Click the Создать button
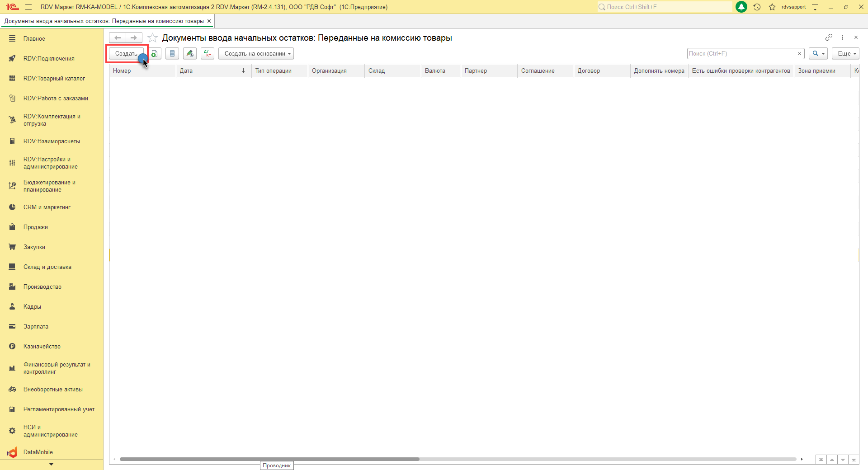 click(126, 53)
